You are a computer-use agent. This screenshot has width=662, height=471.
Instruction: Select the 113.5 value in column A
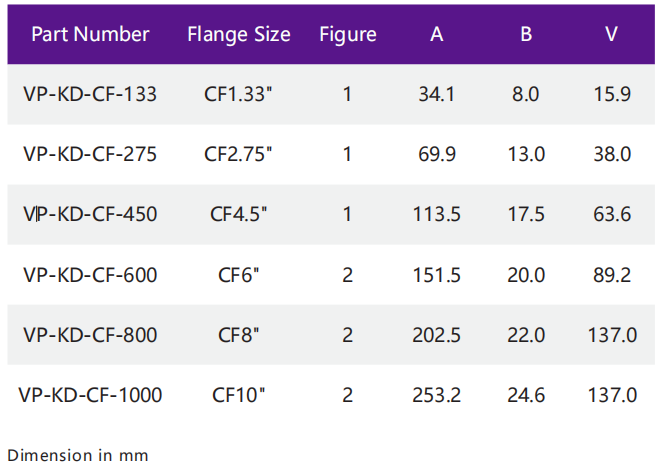coord(437,214)
